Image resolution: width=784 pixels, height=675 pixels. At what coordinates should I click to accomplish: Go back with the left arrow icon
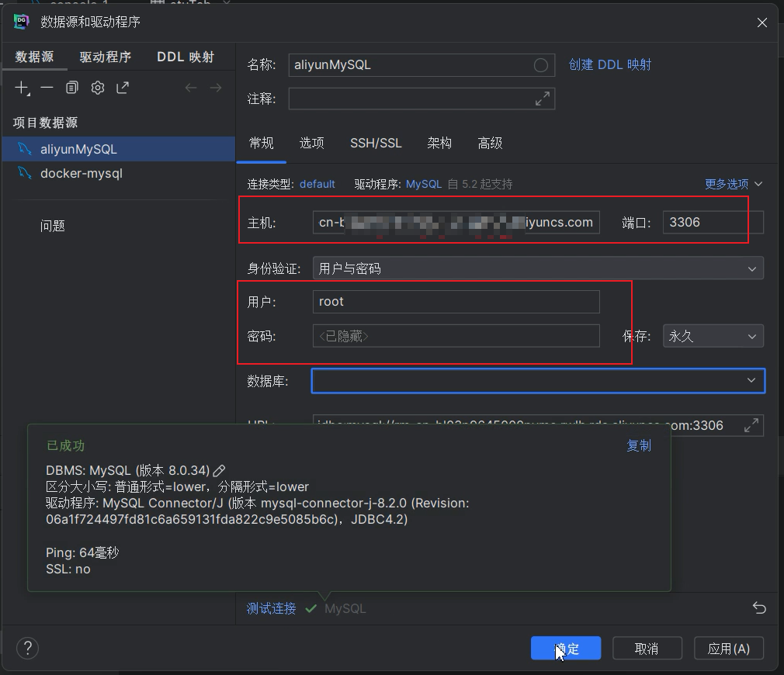click(x=190, y=88)
